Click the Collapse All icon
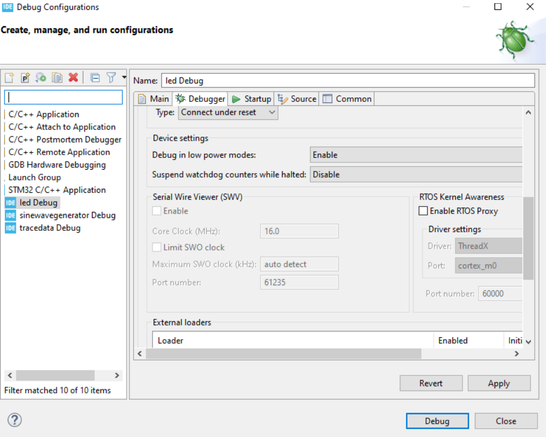The image size is (546, 437). coord(95,77)
